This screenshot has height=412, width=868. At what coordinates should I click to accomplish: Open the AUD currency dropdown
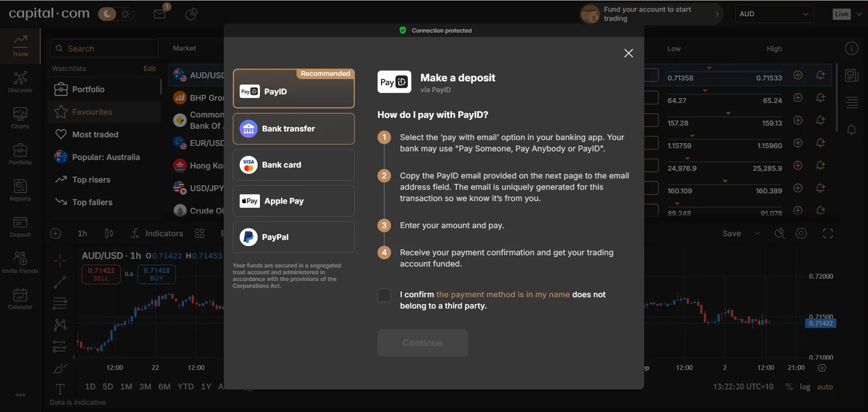pyautogui.click(x=774, y=14)
